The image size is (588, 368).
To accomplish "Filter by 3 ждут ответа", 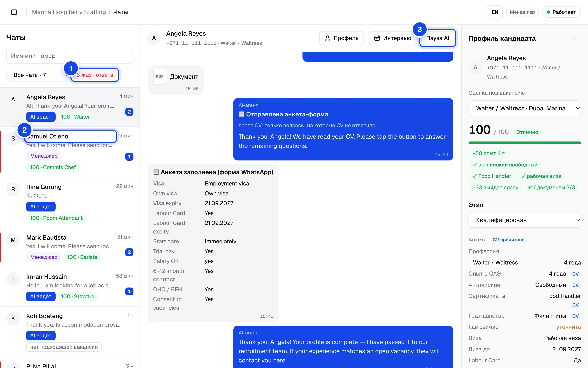I will [x=95, y=75].
